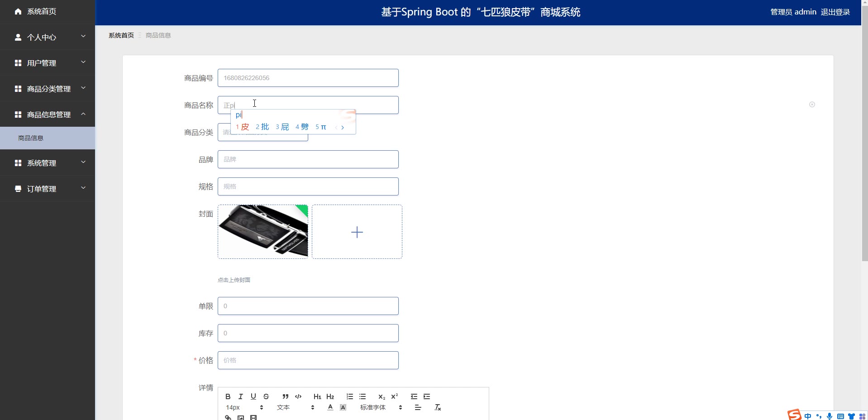Apply Heading 2 style
This screenshot has width=868, height=420.
(x=330, y=396)
